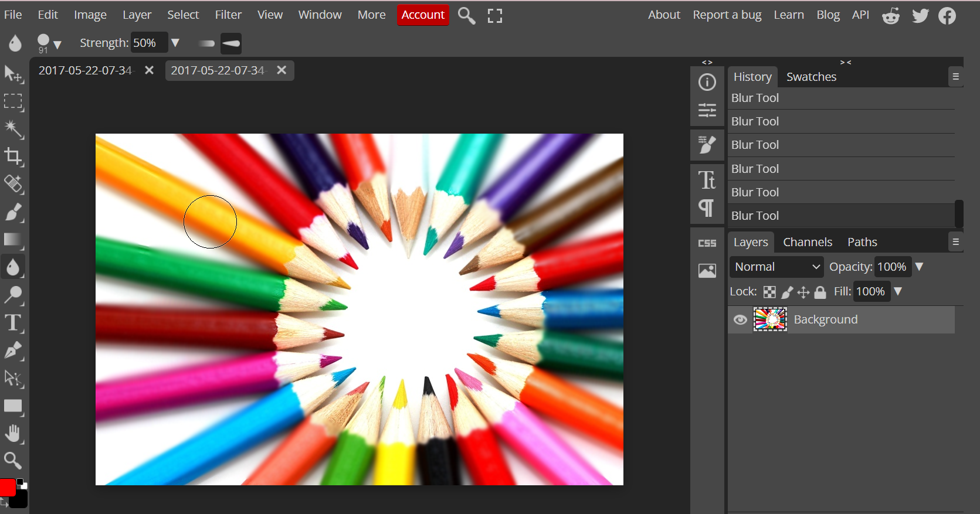Select the Pen tool
The width and height of the screenshot is (980, 514).
[x=13, y=350]
